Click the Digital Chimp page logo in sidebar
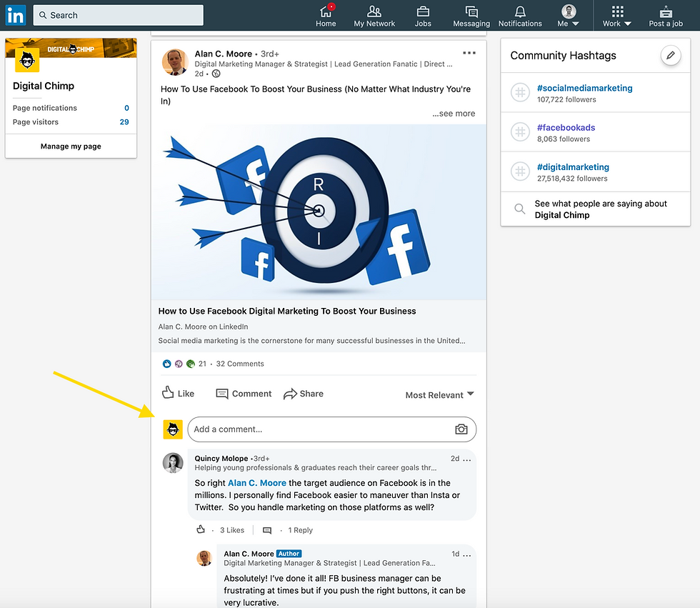700x608 pixels. [27, 60]
